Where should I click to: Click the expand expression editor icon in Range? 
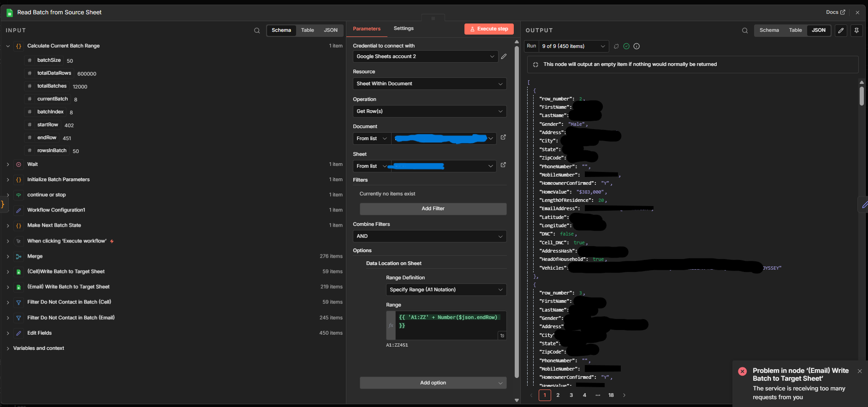tap(502, 336)
